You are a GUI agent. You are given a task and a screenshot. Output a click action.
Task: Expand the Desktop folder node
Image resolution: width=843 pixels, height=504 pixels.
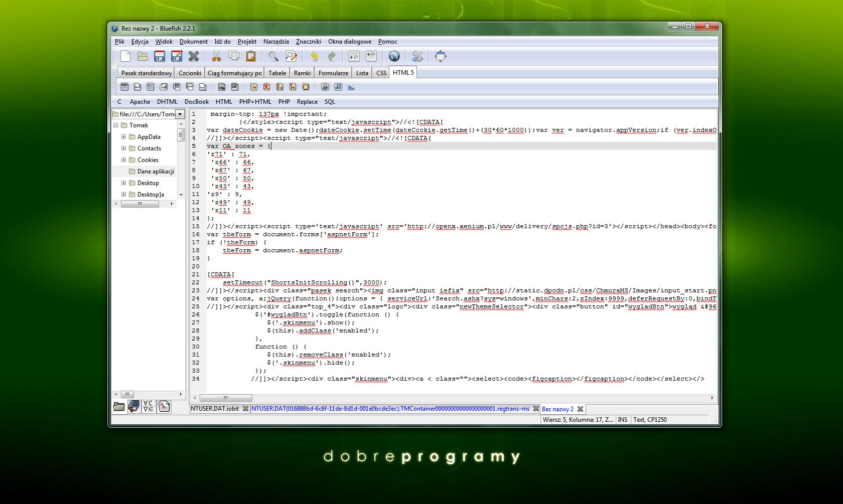(123, 183)
